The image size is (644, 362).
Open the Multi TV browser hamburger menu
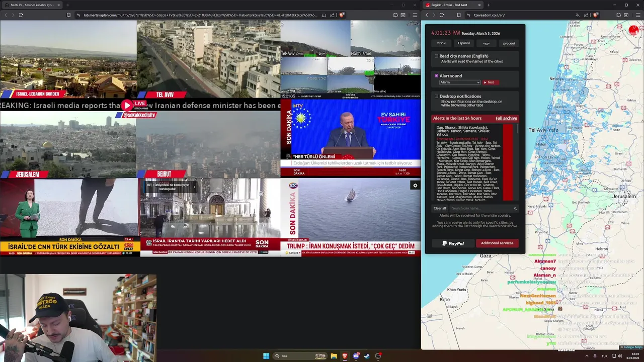point(415,15)
